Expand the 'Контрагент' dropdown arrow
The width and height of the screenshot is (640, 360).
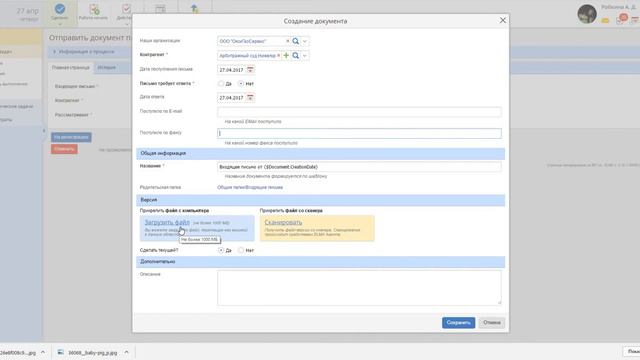[304, 56]
